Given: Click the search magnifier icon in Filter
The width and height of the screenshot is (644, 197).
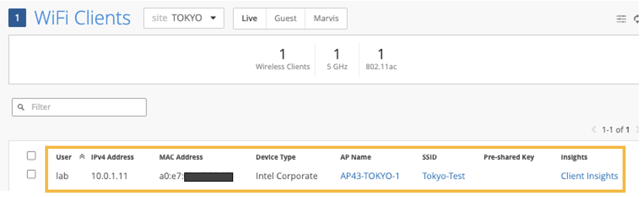Looking at the screenshot, I should [20, 107].
